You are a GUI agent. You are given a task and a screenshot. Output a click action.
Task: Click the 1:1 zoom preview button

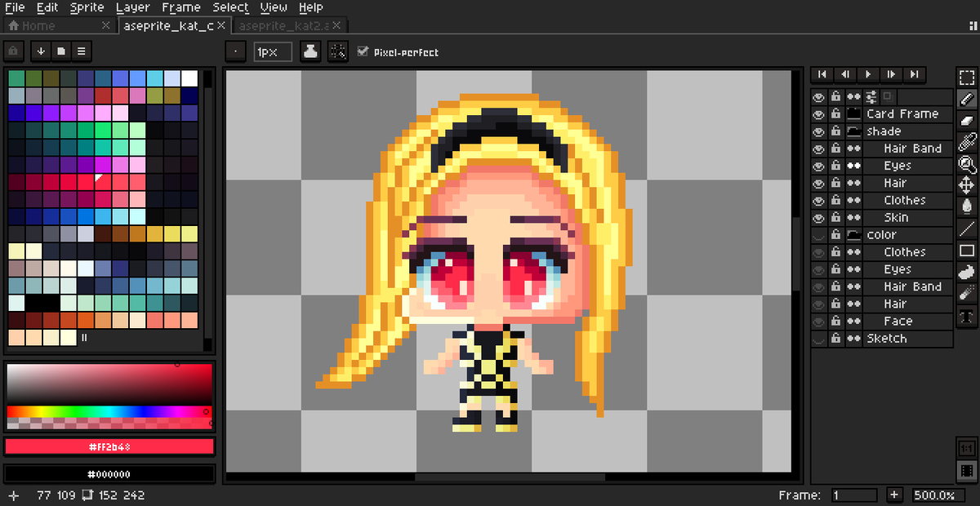(x=967, y=449)
